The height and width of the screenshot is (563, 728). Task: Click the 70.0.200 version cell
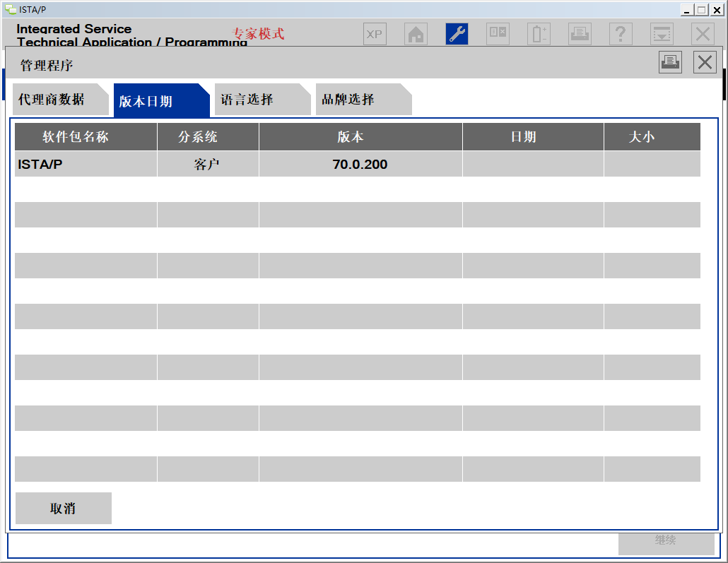pyautogui.click(x=360, y=165)
